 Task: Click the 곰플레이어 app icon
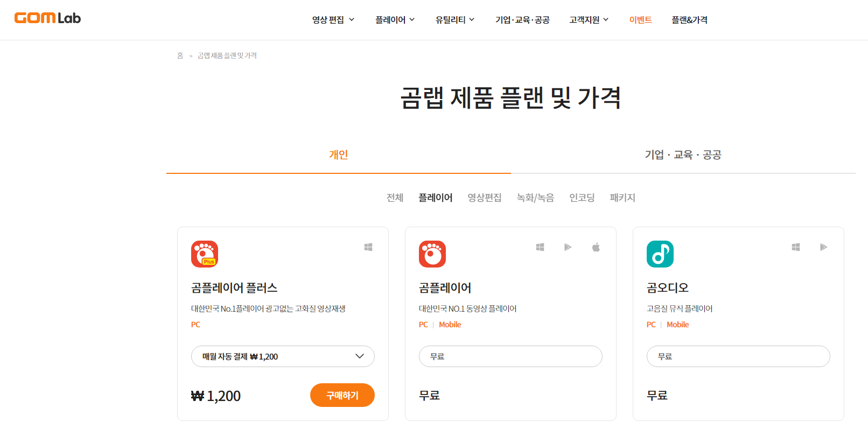point(432,254)
